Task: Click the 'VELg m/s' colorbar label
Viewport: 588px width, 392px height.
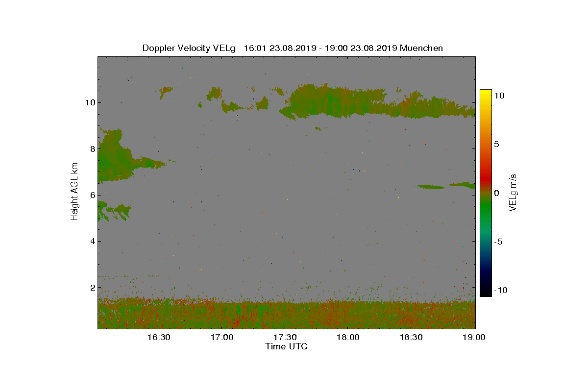Action: point(513,192)
